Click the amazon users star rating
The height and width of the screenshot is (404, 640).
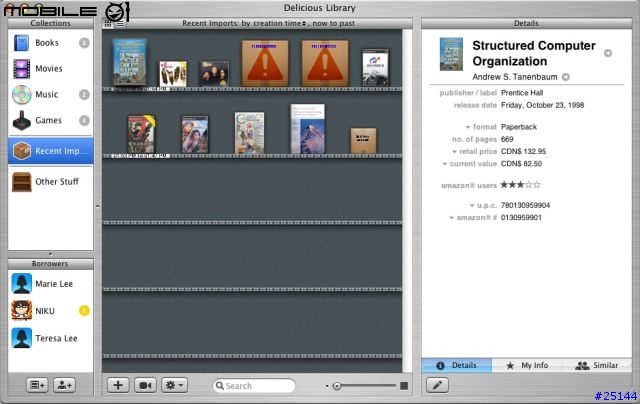click(x=520, y=185)
